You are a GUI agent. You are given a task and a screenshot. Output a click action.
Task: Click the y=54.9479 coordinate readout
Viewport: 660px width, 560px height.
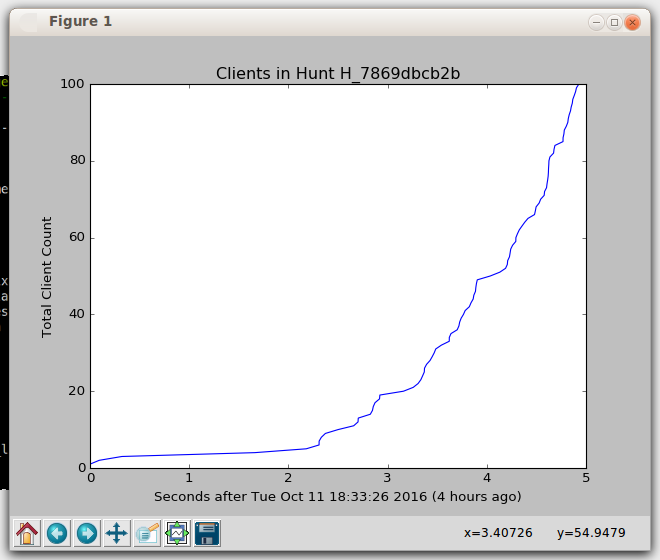click(x=591, y=533)
